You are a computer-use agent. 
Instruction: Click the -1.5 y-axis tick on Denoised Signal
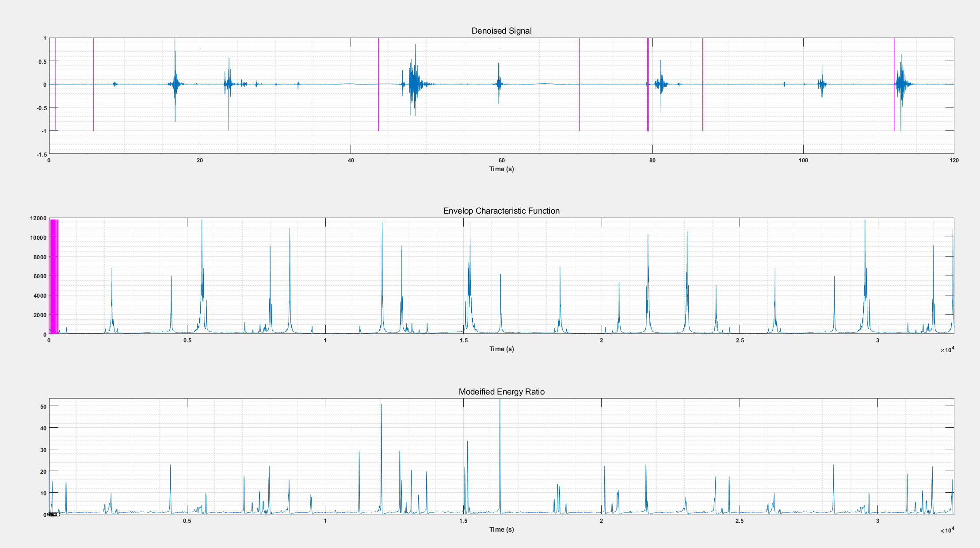click(42, 154)
